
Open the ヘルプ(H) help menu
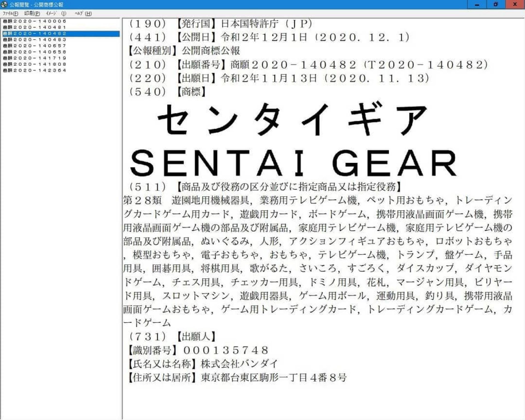point(83,13)
